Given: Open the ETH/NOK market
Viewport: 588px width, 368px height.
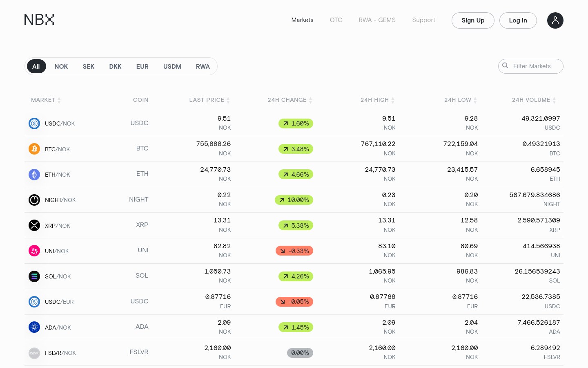Looking at the screenshot, I should pos(57,175).
